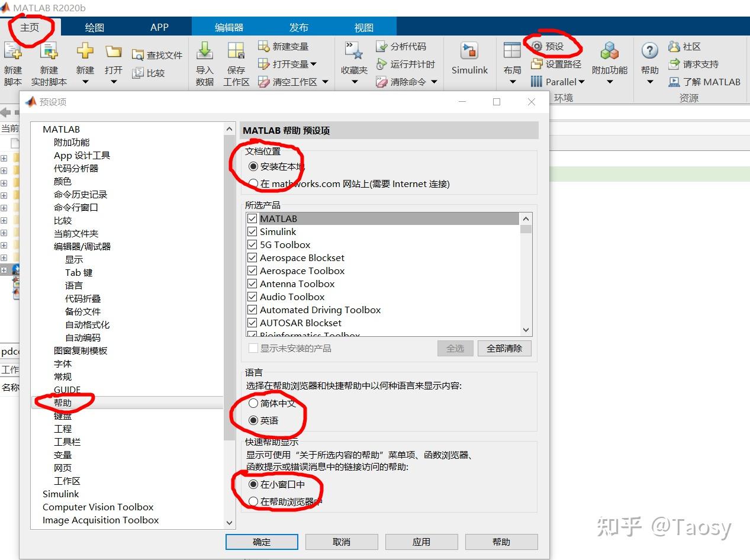Select 英语 language radio button

[x=253, y=420]
